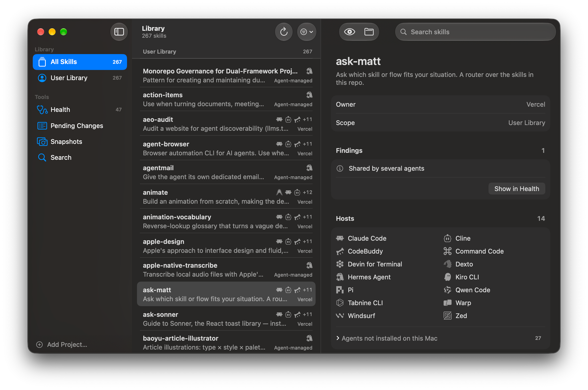Click Add Project button
The image size is (588, 390).
62,345
